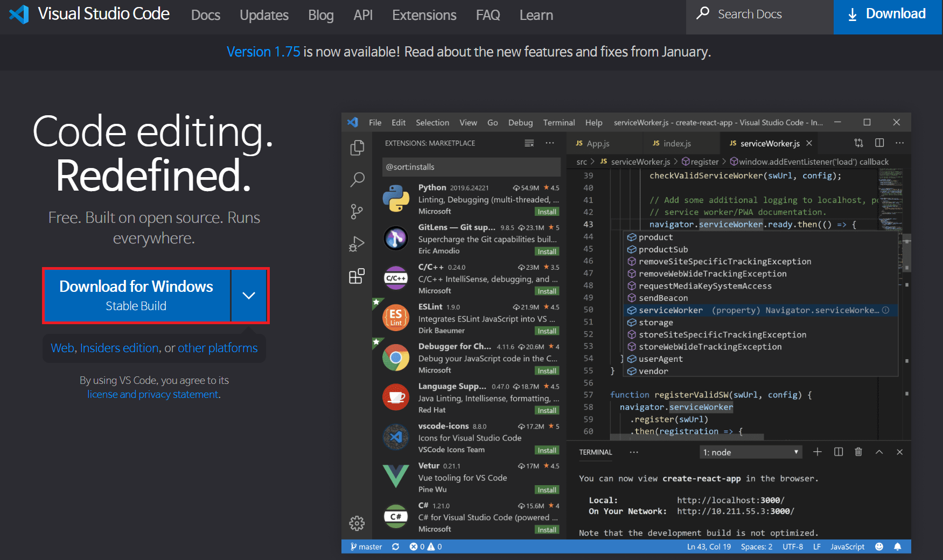Click the notifications bell in status bar
The width and height of the screenshot is (943, 560).
click(898, 547)
